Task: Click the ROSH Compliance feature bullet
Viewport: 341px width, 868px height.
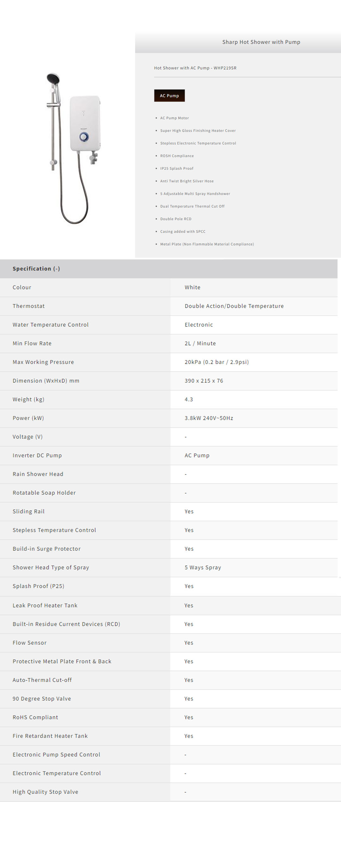Action: pos(177,156)
